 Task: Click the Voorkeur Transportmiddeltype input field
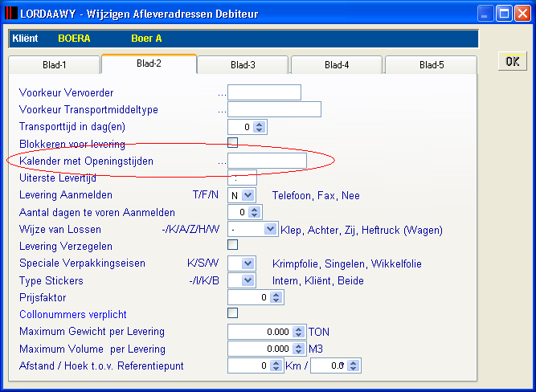[x=274, y=109]
